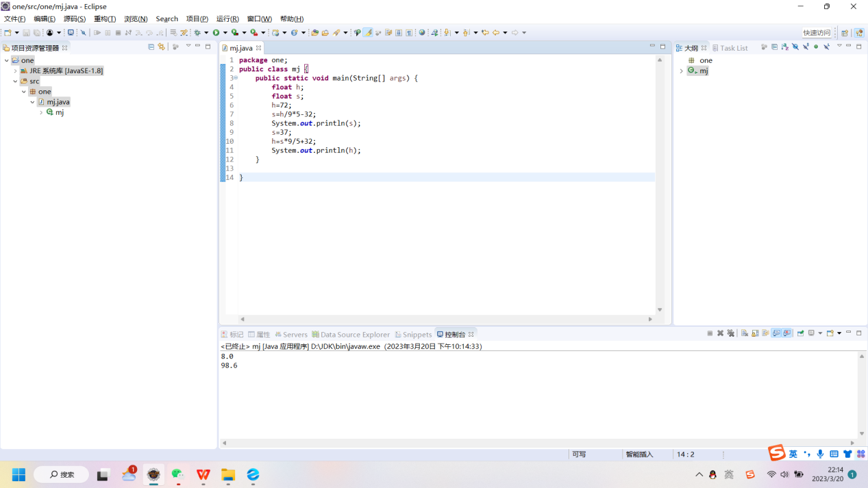This screenshot has width=868, height=488.
Task: Collapse All in project explorer
Action: click(151, 47)
